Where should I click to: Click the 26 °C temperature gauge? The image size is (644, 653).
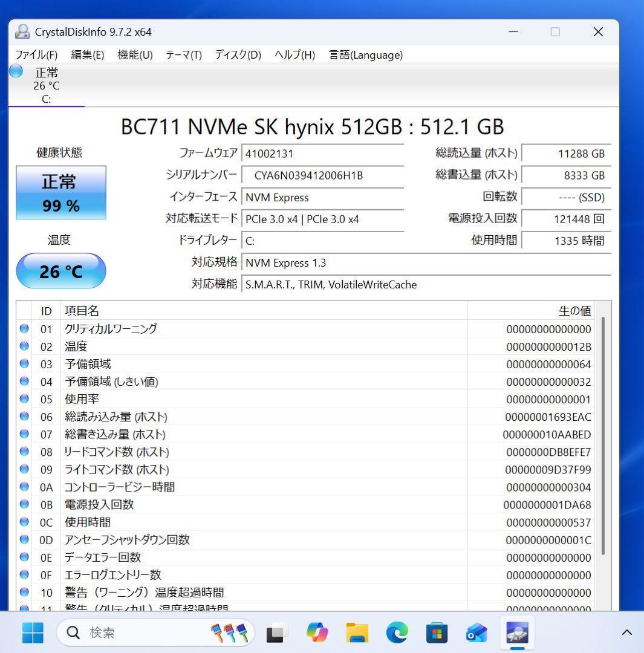coord(60,270)
